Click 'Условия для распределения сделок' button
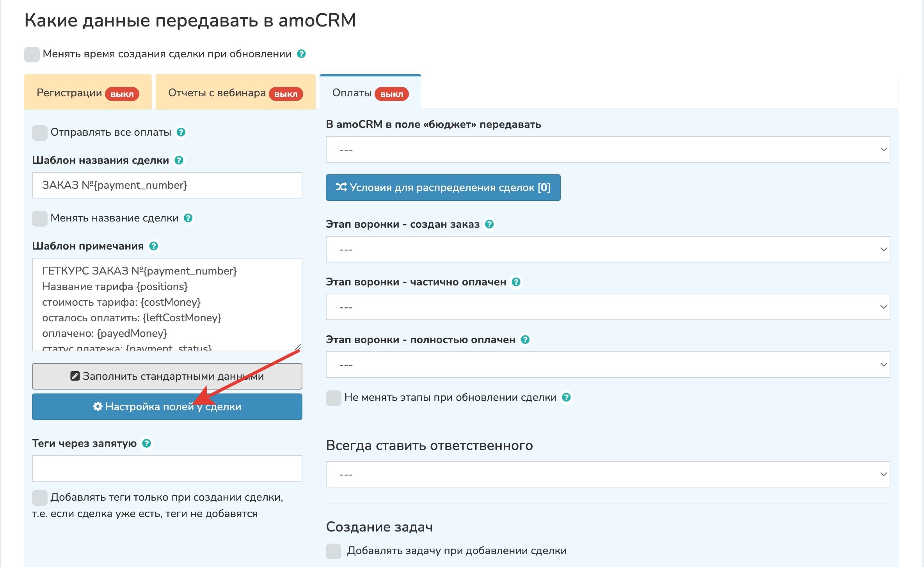 [443, 188]
